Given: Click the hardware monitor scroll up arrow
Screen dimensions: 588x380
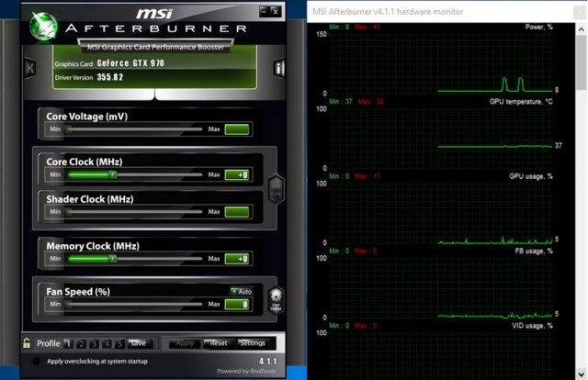Looking at the screenshot, I should pyautogui.click(x=582, y=28).
